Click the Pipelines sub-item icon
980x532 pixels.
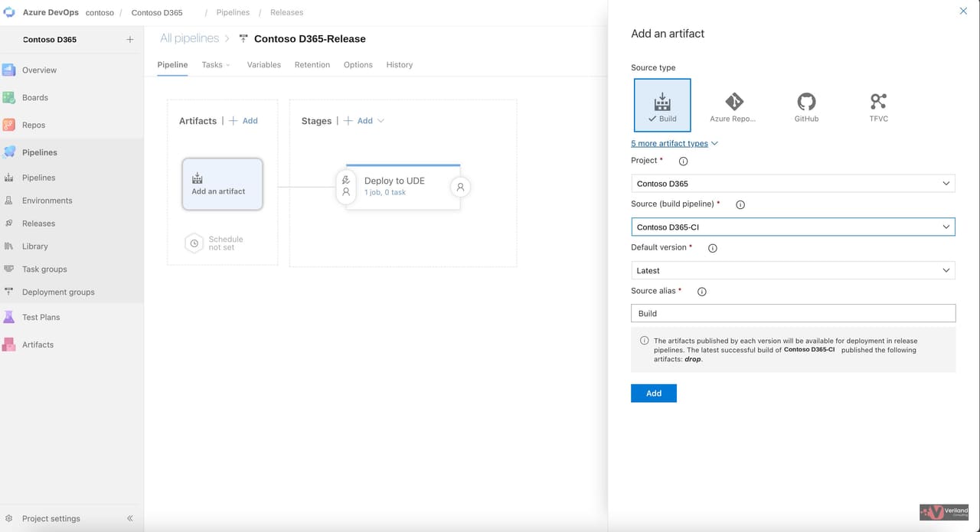(9, 178)
